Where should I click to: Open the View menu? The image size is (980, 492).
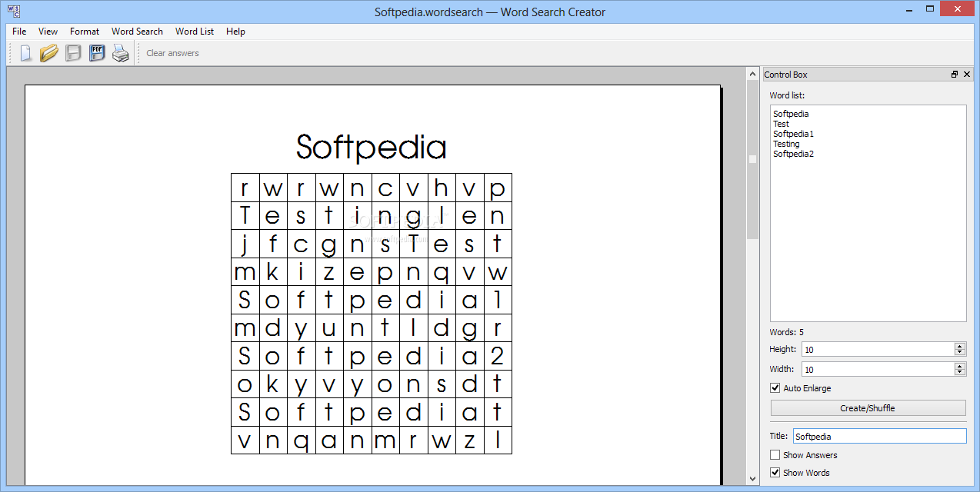(48, 32)
